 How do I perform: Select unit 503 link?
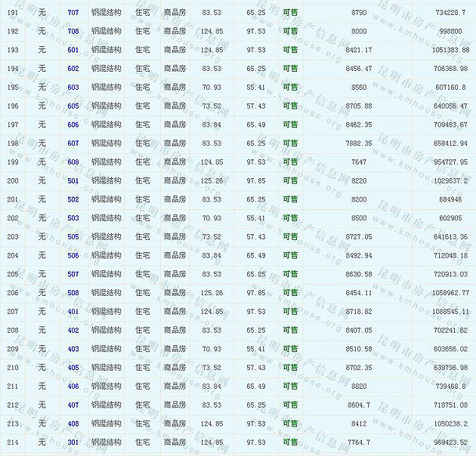coord(73,218)
